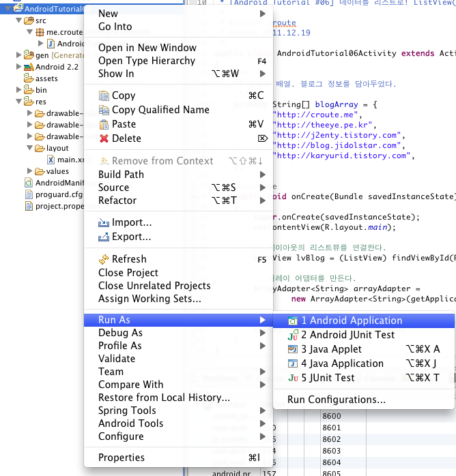Image resolution: width=456 pixels, height=476 pixels.
Task: Choose Go Into from context menu
Action: click(x=179, y=27)
